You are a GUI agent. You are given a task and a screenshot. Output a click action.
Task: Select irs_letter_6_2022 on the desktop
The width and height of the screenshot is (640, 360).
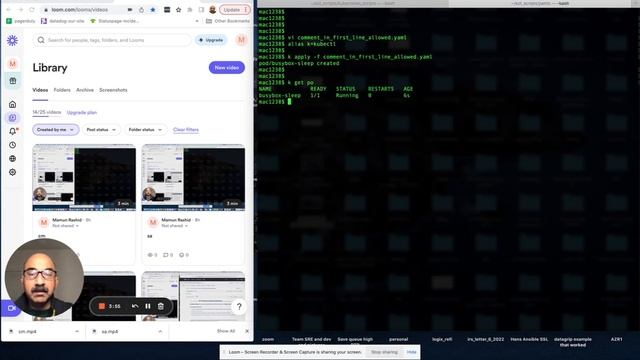click(485, 339)
